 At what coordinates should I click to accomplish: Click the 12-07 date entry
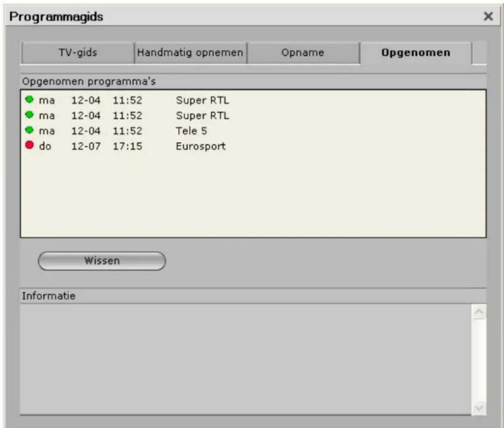click(x=86, y=146)
